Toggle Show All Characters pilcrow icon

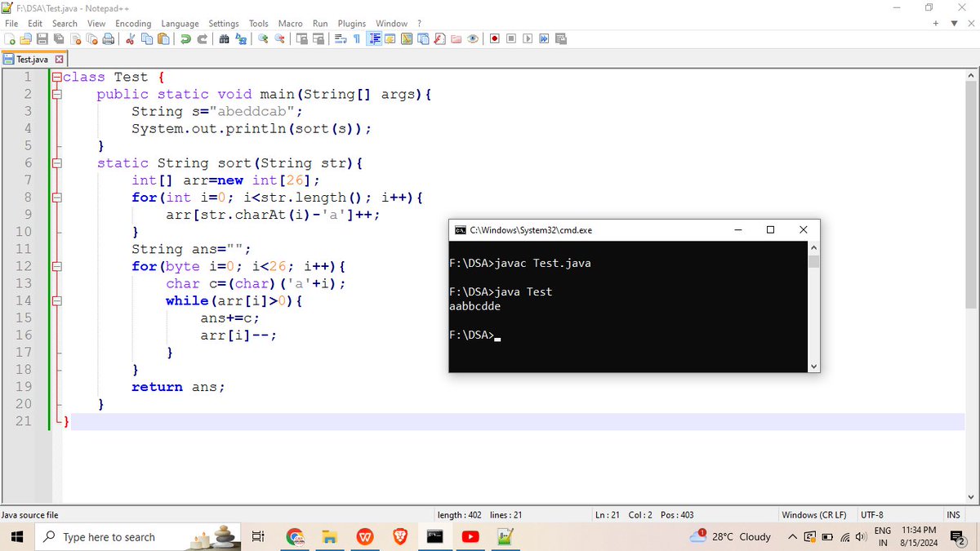coord(356,39)
